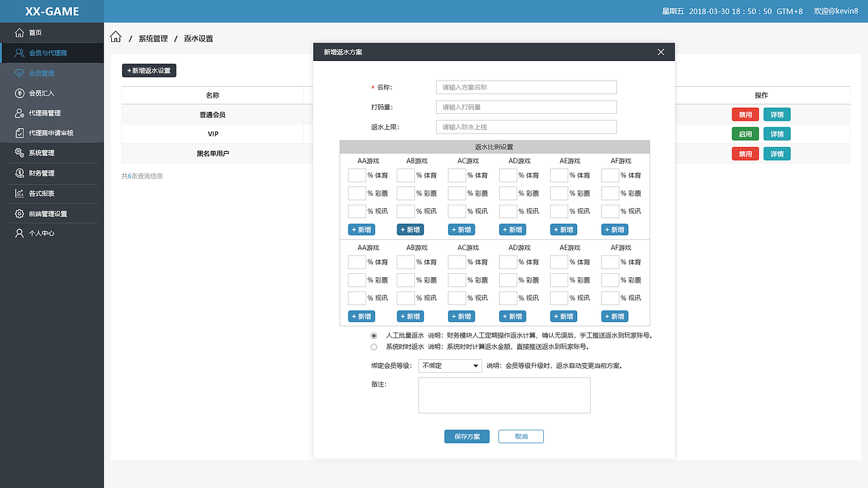
Task: Select the 会员与代理商 person icon in sidebar
Action: (19, 53)
